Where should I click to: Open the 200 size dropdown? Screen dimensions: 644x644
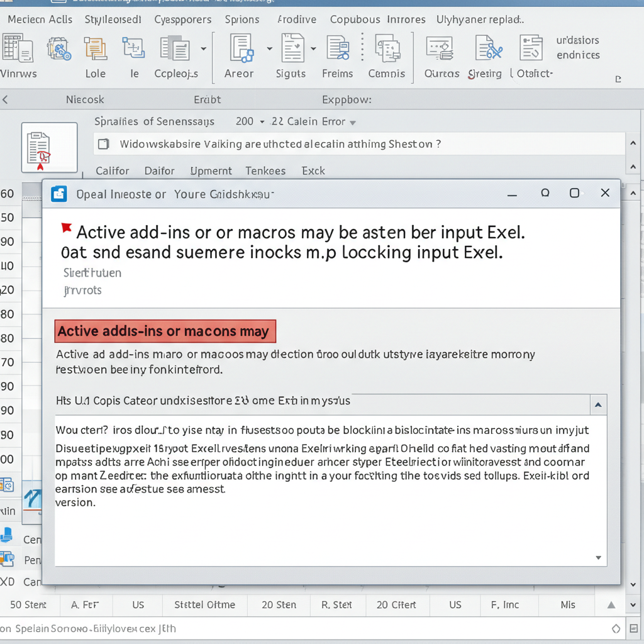click(262, 122)
